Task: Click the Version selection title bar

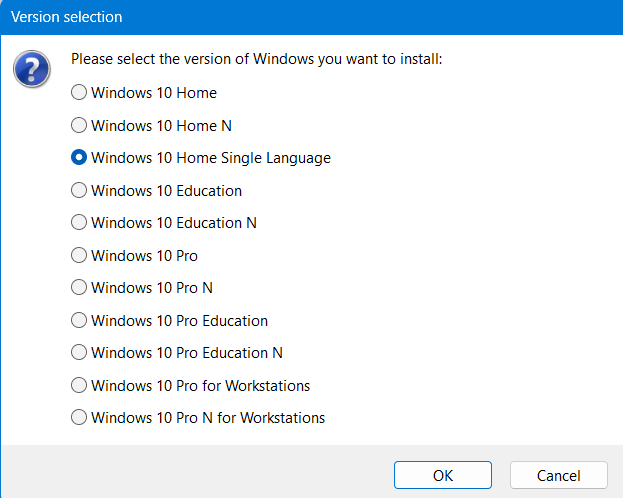Action: tap(300, 17)
